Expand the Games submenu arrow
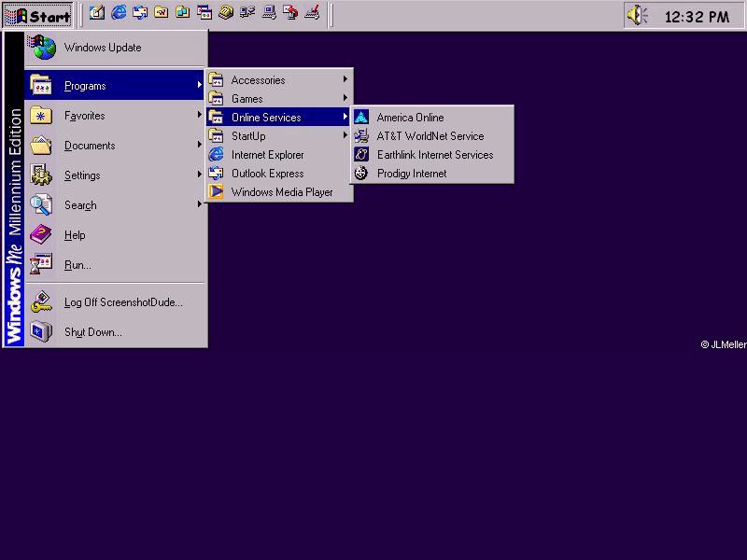The height and width of the screenshot is (560, 747). 345,98
